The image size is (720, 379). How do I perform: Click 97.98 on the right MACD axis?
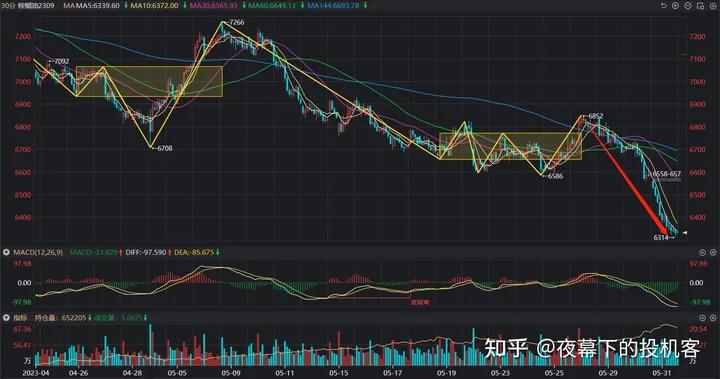pos(698,264)
